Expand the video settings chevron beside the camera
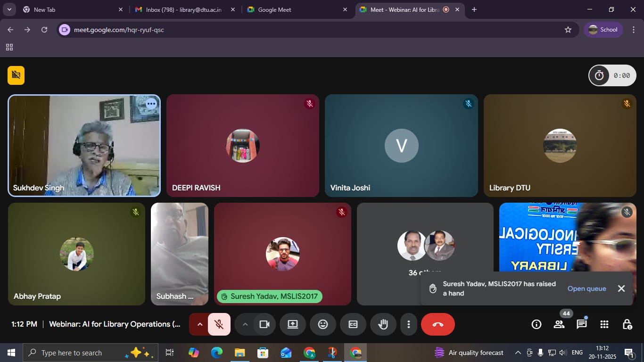644x362 pixels. [245, 324]
